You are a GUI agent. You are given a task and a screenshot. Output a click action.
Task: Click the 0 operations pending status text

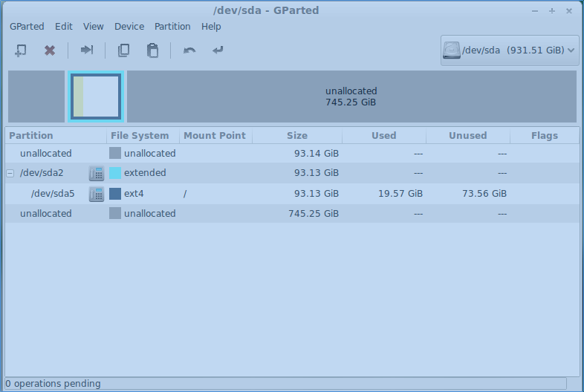(x=53, y=383)
